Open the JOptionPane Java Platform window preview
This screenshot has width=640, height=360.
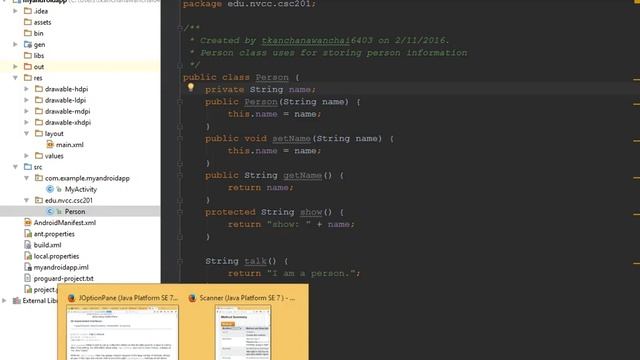[122, 333]
